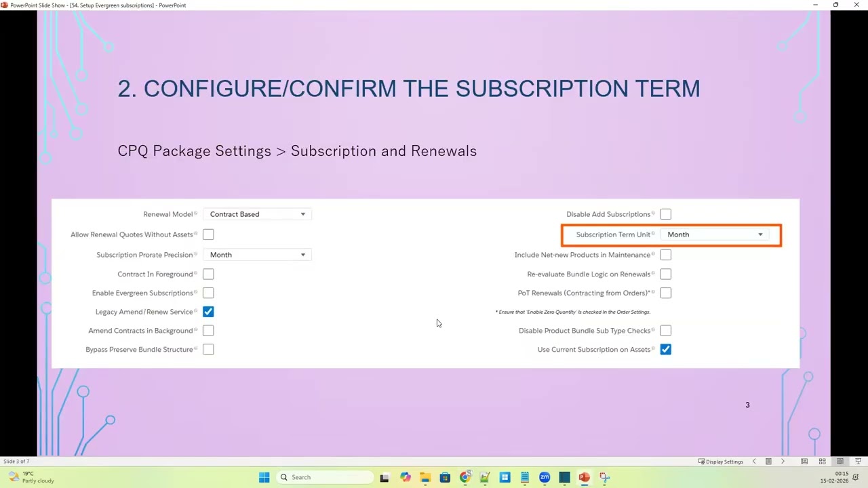This screenshot has height=488, width=868.
Task: Open File Explorer from the taskbar
Action: tap(425, 477)
